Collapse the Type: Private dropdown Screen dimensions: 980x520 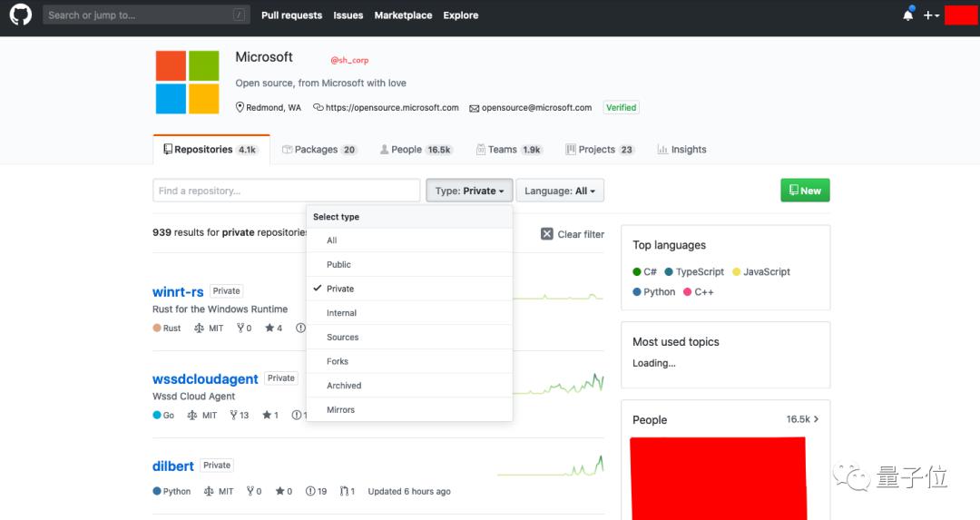(469, 191)
